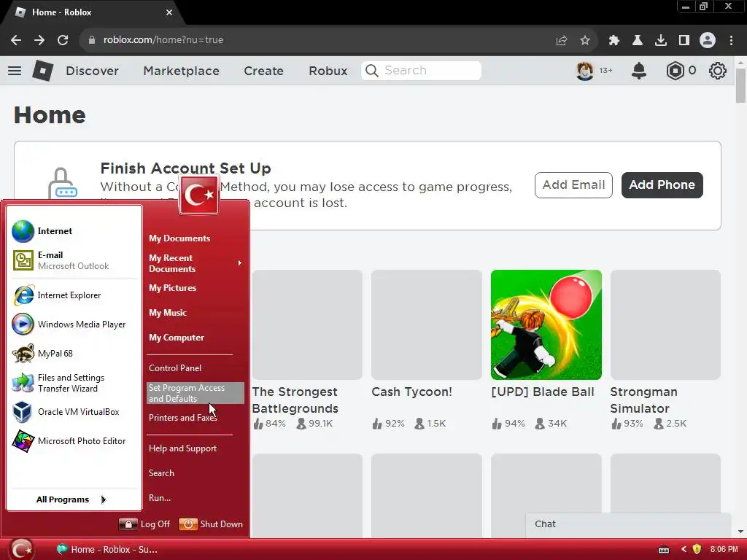
Task: Click the page vertical scrollbar thumb
Action: (x=740, y=86)
